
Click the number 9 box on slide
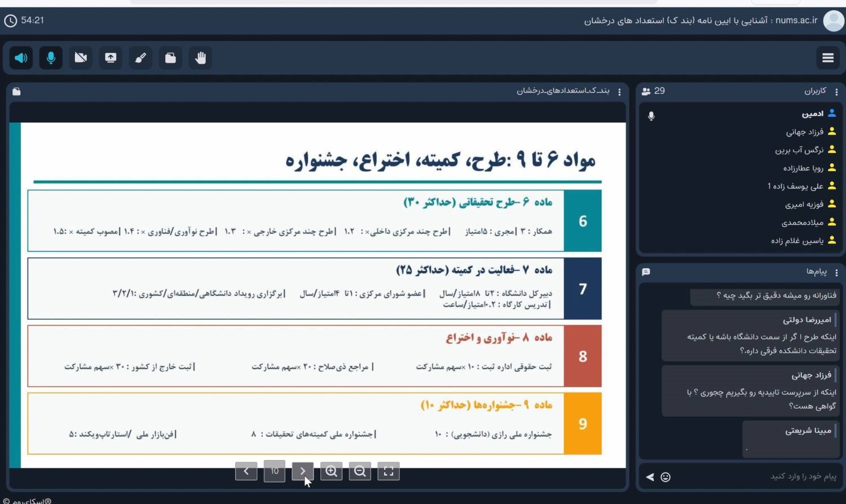click(x=583, y=424)
